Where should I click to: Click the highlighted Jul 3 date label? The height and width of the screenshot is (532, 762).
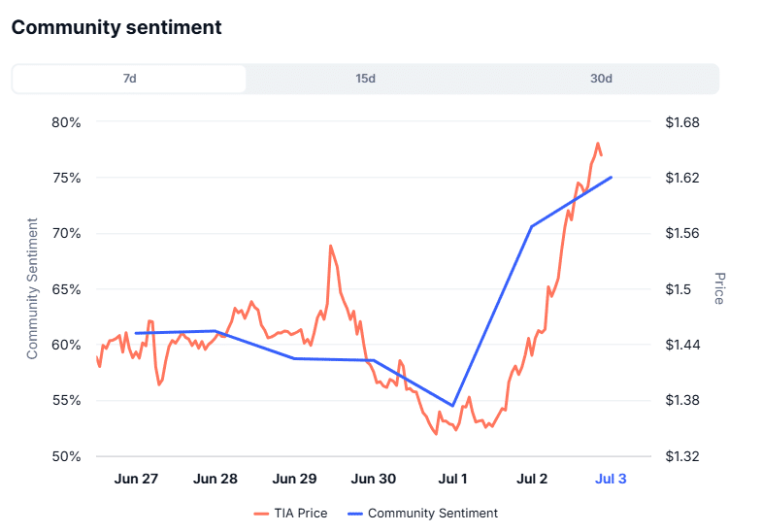click(611, 479)
